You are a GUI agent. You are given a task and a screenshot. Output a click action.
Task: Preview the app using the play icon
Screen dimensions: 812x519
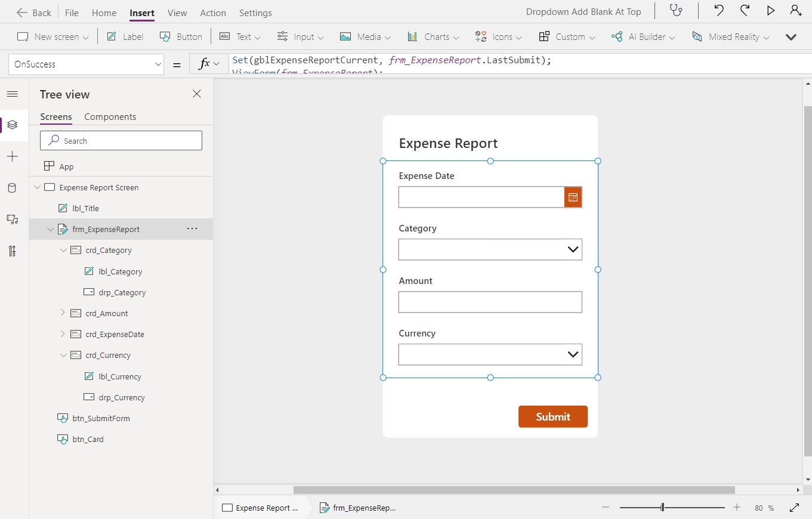770,10
